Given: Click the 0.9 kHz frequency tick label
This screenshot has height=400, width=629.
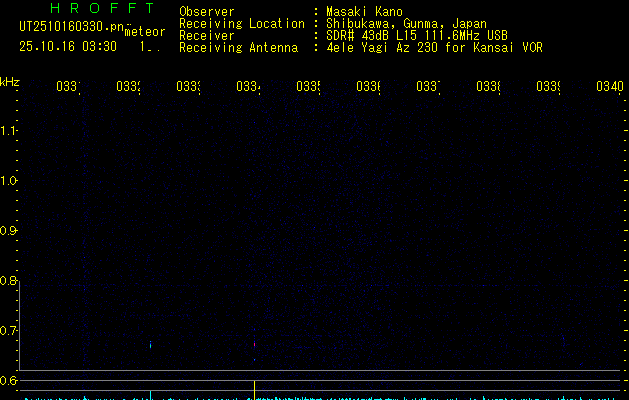Looking at the screenshot, I should pos(8,231).
